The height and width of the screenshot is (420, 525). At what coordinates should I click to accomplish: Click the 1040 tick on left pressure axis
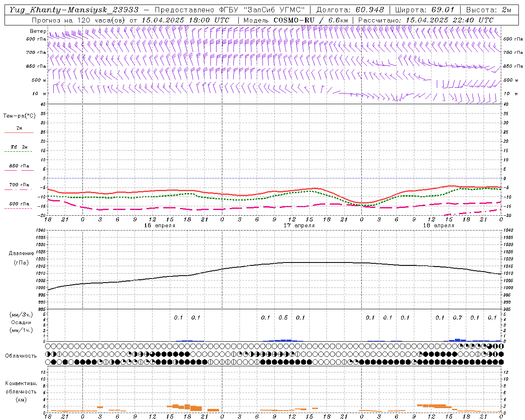[x=41, y=231]
